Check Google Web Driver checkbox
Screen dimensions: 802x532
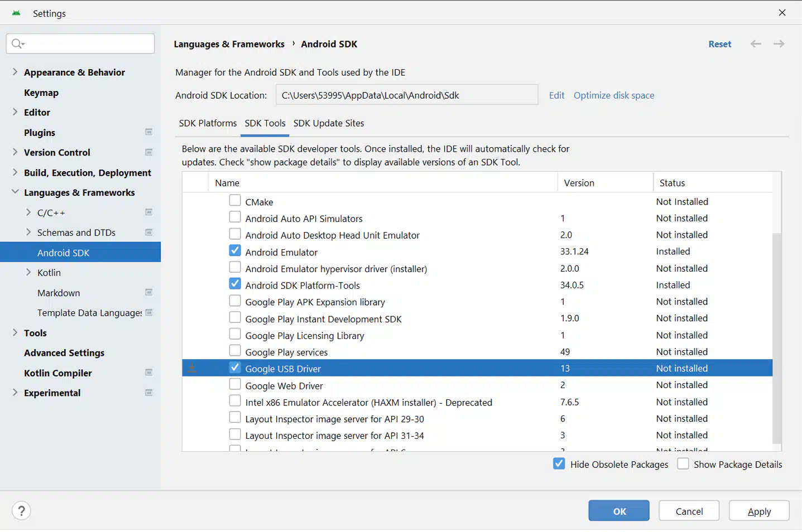pyautogui.click(x=235, y=384)
